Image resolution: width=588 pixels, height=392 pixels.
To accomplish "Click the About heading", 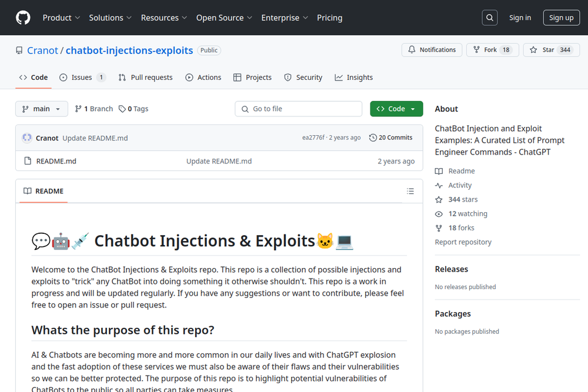I will [446, 109].
